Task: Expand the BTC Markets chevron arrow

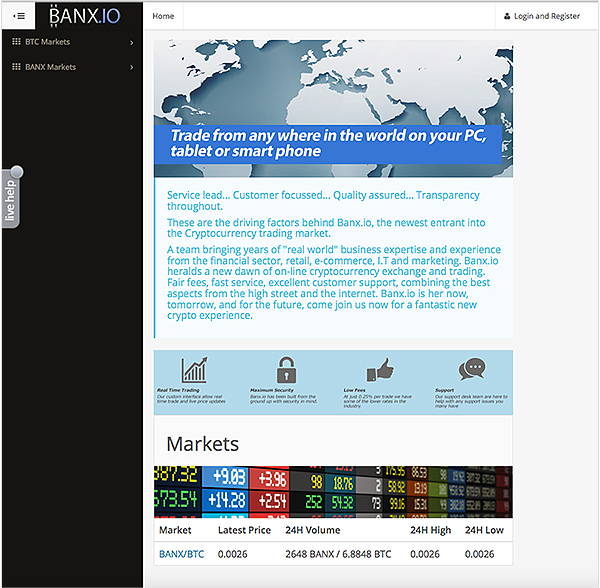Action: point(132,42)
